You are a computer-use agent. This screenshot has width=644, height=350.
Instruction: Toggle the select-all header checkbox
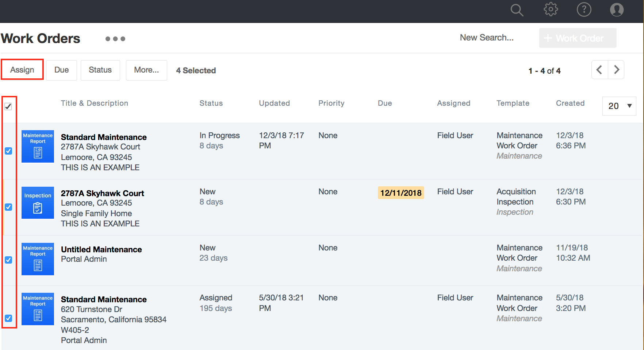click(8, 106)
